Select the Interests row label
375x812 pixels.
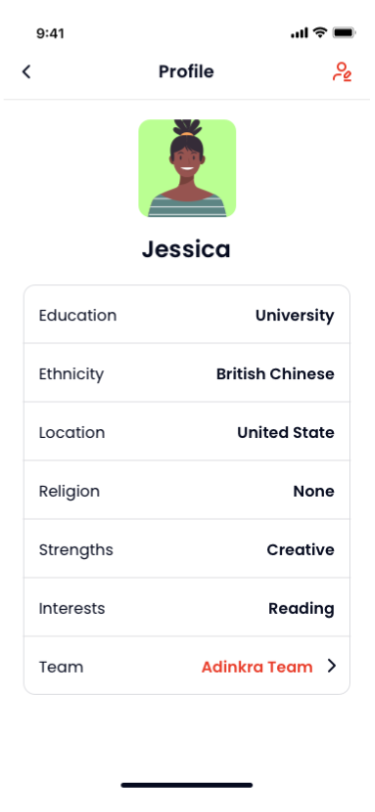pyautogui.click(x=72, y=608)
